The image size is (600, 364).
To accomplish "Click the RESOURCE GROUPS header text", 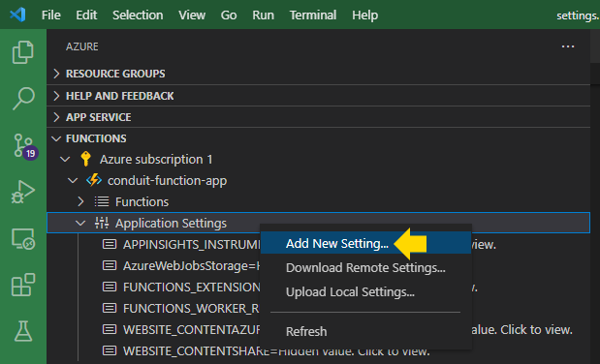I will point(115,74).
